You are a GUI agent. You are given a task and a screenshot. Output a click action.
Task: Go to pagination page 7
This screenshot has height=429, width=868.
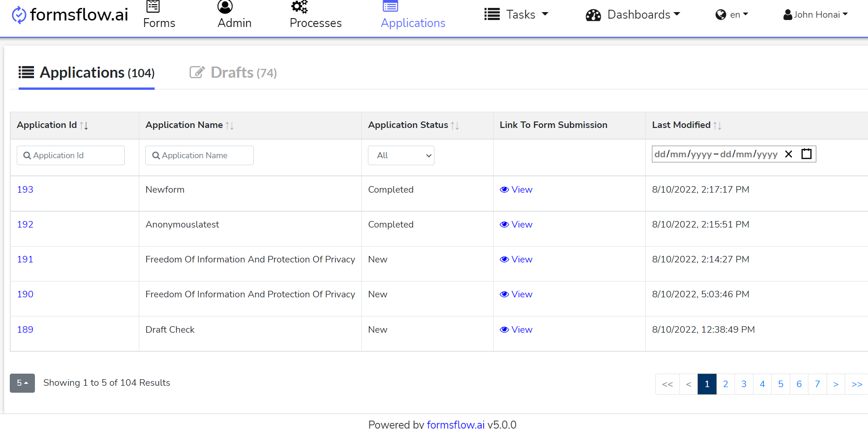click(817, 384)
